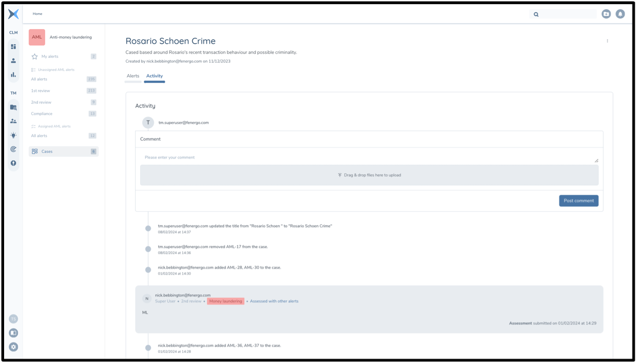Open the target rings icon in sidebar
This screenshot has width=637, height=364.
(x=13, y=149)
